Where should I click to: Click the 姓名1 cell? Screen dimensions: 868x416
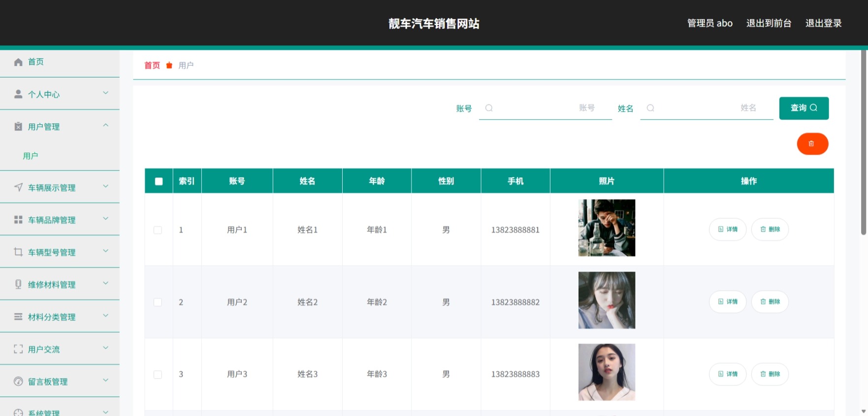tap(308, 230)
